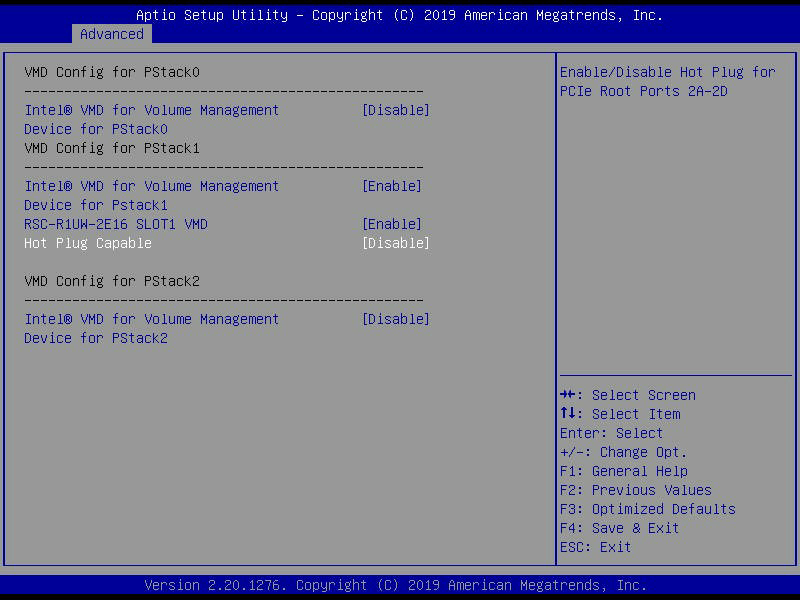This screenshot has height=600, width=800.
Task: Toggle RSC-R1UW-2E16 SLOT1 VMD [Enable] value
Action: pos(391,224)
